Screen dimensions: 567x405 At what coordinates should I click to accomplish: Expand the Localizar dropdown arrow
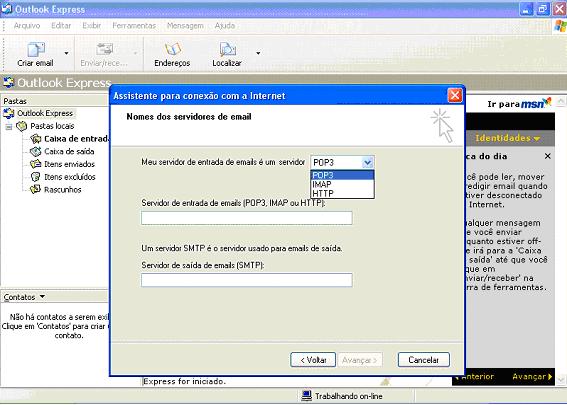pyautogui.click(x=258, y=53)
